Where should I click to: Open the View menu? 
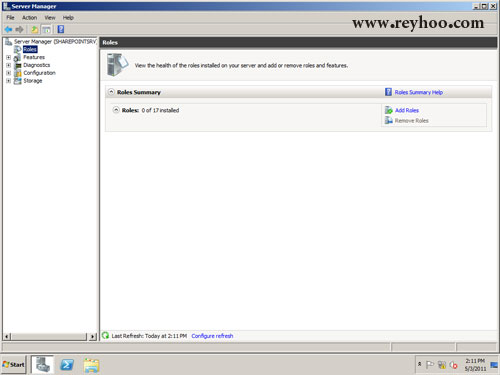click(x=50, y=18)
